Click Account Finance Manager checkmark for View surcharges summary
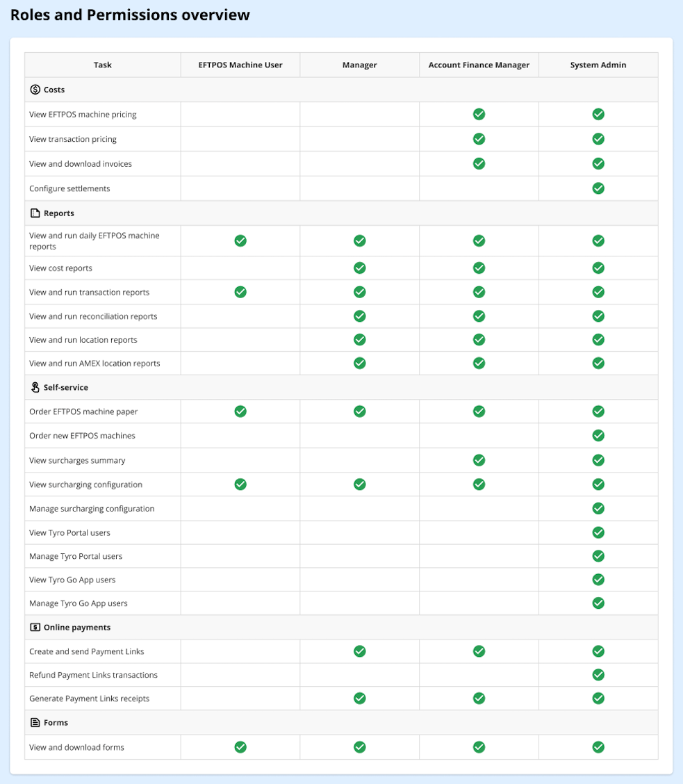This screenshot has height=784, width=683. (479, 460)
